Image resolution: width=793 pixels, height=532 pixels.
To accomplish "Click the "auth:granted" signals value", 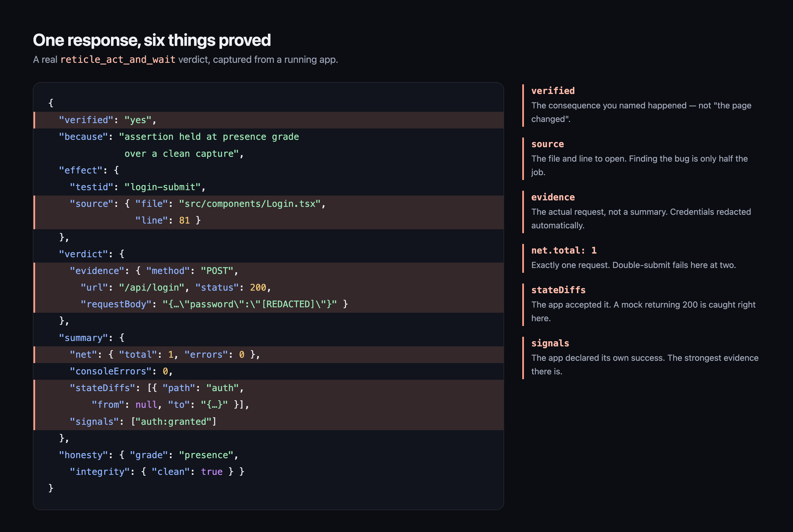I will pos(173,422).
